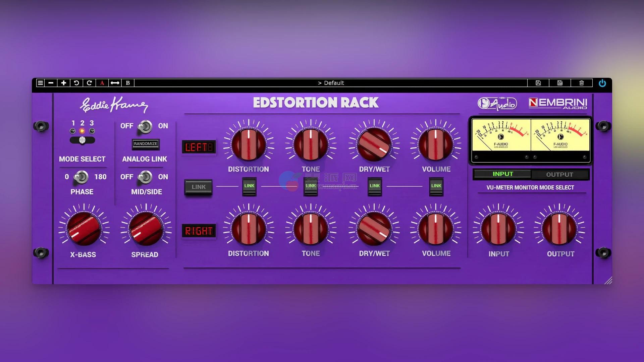This screenshot has width=644, height=362.
Task: Select the B preset slot
Action: click(x=128, y=83)
